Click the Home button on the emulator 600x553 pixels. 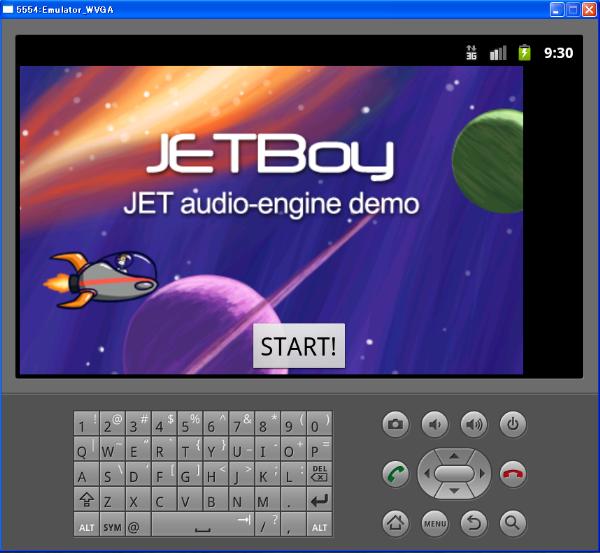395,523
